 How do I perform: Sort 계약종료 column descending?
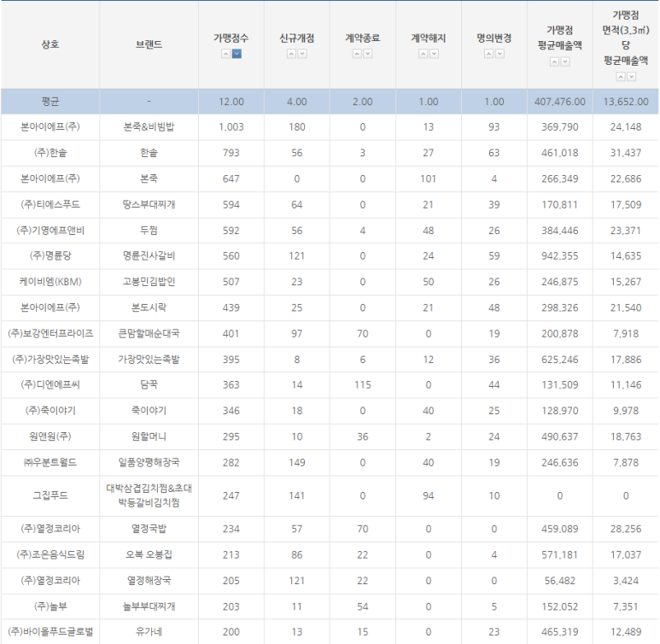point(368,54)
